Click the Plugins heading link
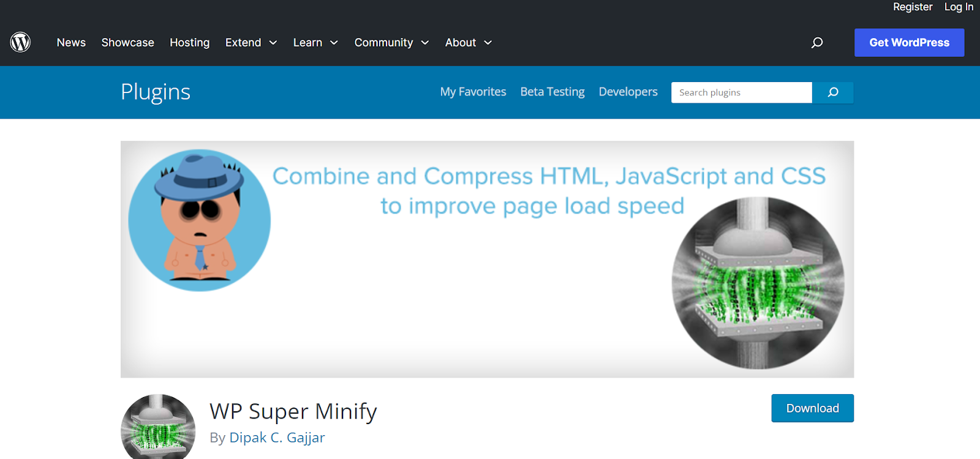 click(x=156, y=92)
